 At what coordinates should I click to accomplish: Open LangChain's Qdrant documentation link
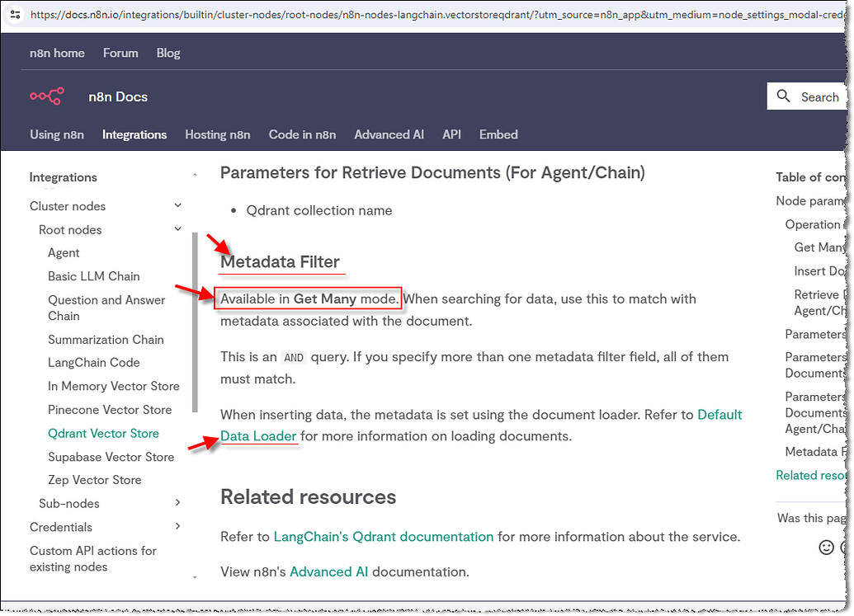tap(383, 536)
